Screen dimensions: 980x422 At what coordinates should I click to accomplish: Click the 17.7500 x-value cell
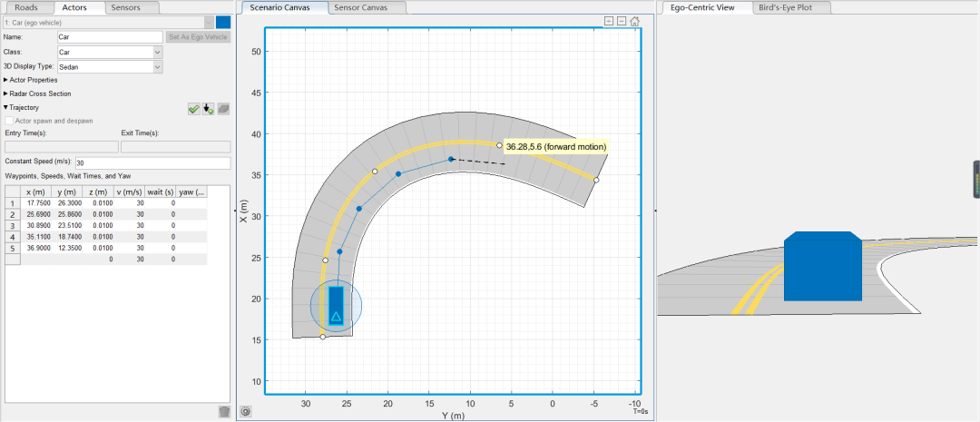[x=35, y=203]
